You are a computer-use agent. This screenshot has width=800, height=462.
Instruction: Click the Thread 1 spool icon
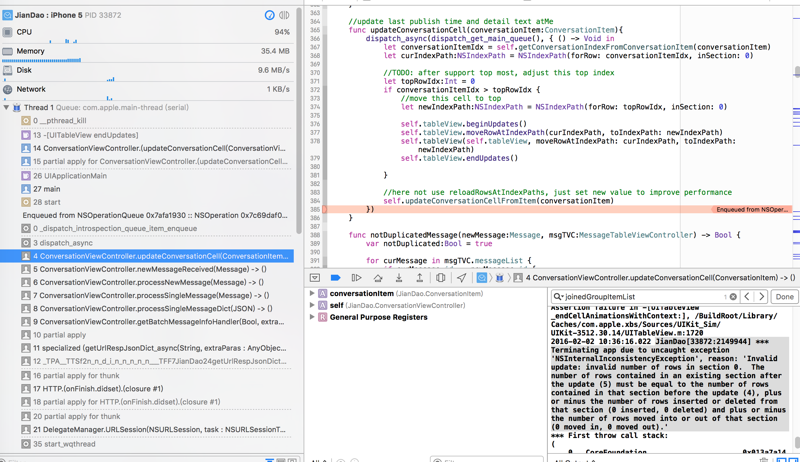(17, 108)
